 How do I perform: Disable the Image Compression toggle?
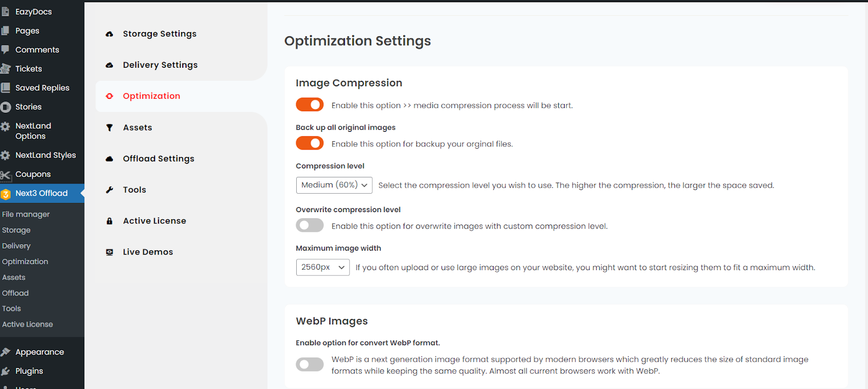point(310,105)
